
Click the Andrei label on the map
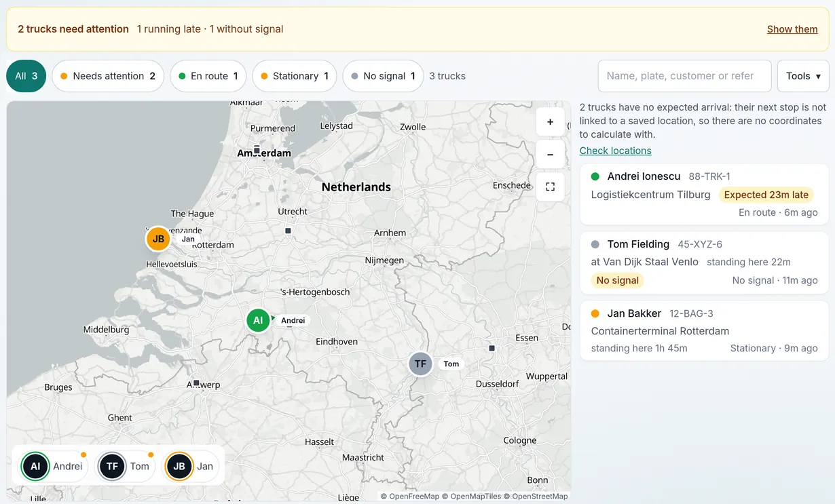coord(293,320)
